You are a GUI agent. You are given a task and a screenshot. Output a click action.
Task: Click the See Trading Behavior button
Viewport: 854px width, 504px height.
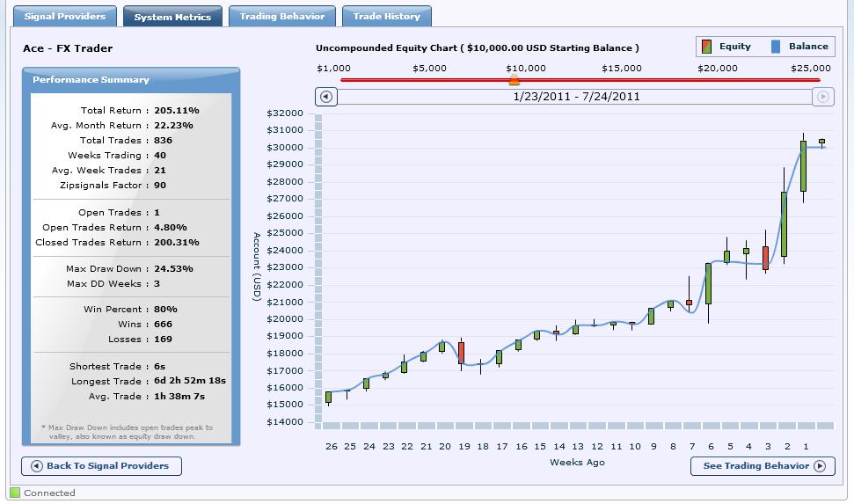[763, 466]
